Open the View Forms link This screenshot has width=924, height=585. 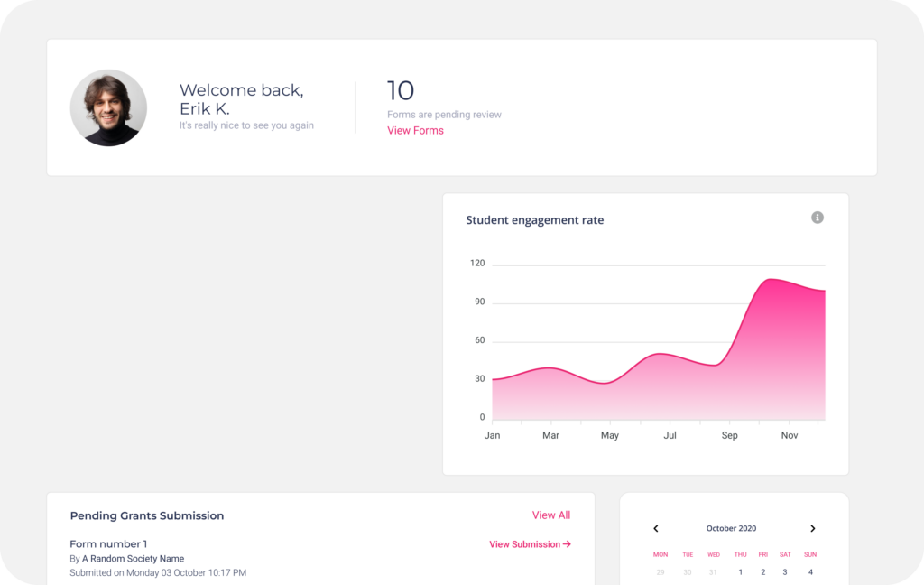click(x=415, y=130)
